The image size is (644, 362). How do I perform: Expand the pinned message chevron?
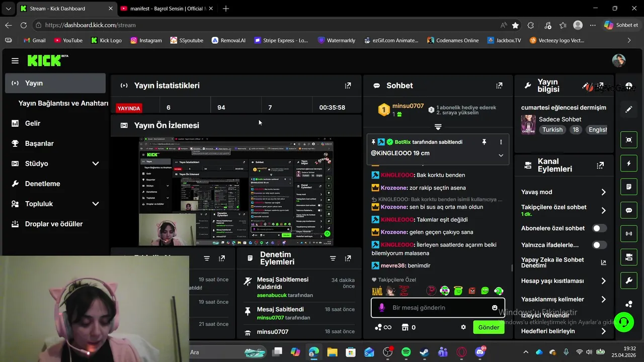coord(501,155)
